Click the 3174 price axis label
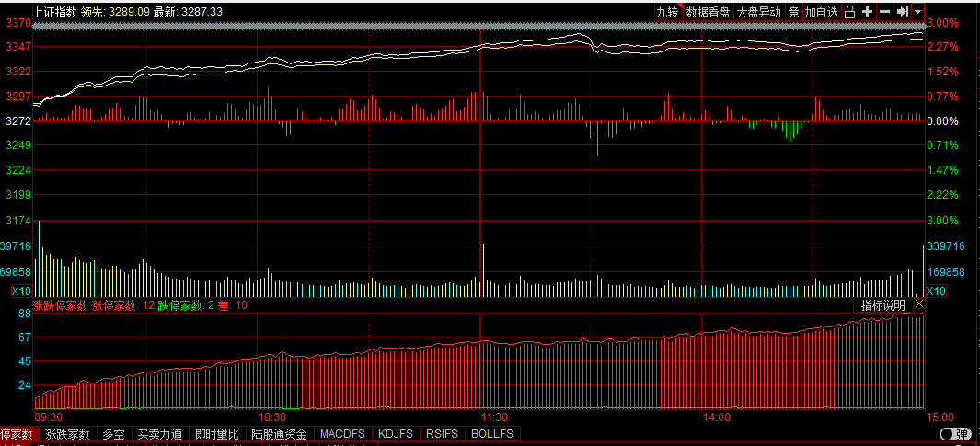980x446 pixels. pyautogui.click(x=18, y=221)
